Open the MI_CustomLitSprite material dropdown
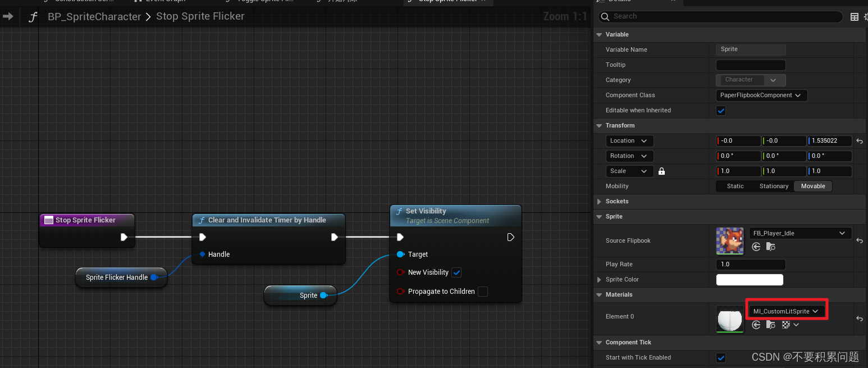Viewport: 868px width, 368px height. click(x=786, y=311)
